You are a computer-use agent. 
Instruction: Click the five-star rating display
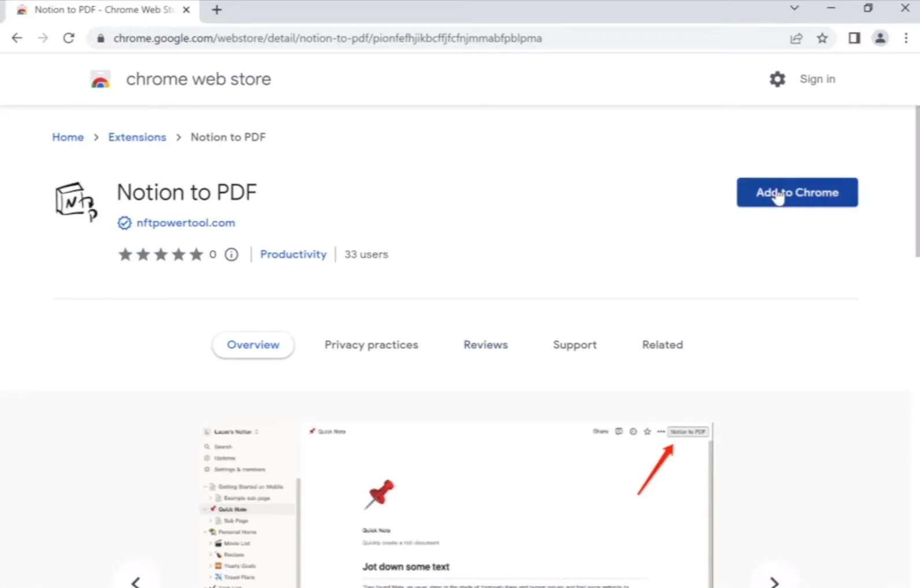pyautogui.click(x=161, y=254)
